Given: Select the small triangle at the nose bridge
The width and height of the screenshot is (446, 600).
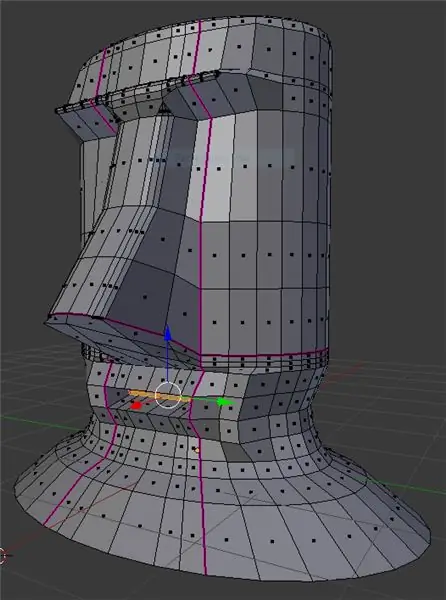Looking at the screenshot, I should [164, 108].
